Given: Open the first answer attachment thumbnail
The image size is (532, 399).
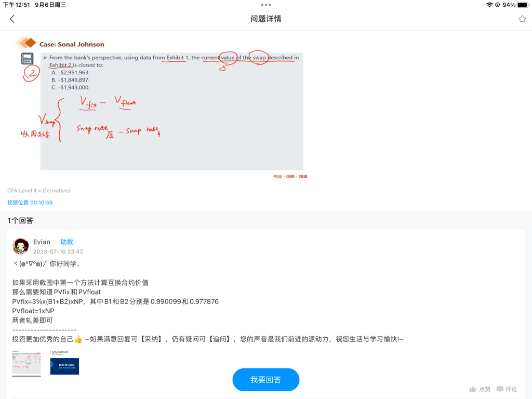Looking at the screenshot, I should coord(26,363).
